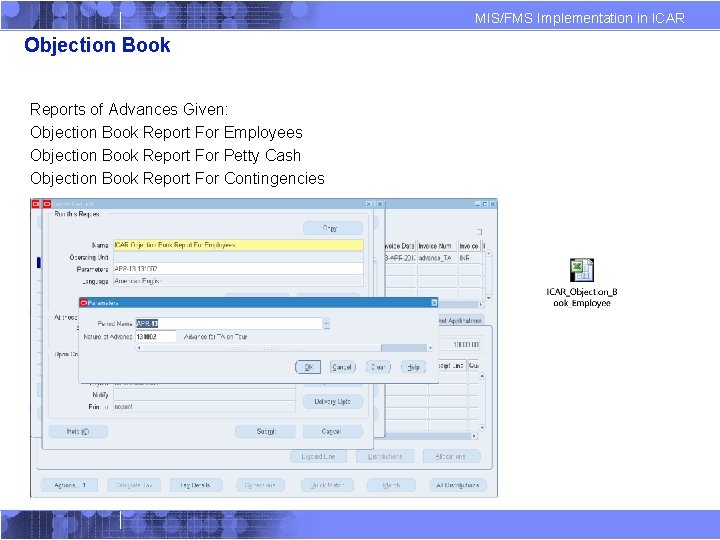The width and height of the screenshot is (720, 540).
Task: Click the Delivery Opts button
Action: tap(333, 402)
